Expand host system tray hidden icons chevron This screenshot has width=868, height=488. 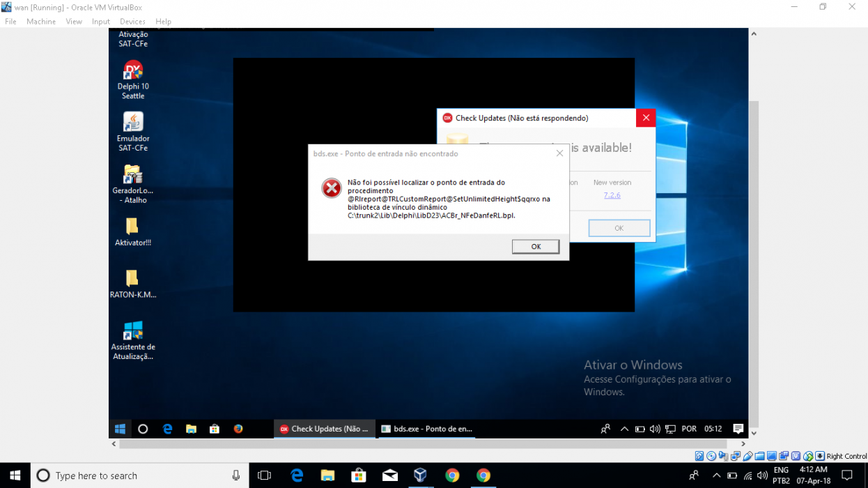point(715,475)
